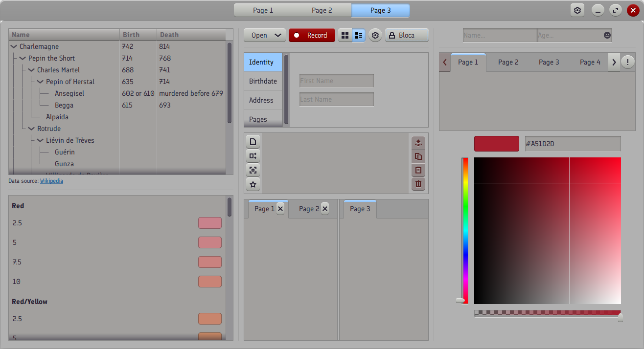The image size is (644, 349).
Task: Switch to list view icon
Action: tap(359, 35)
